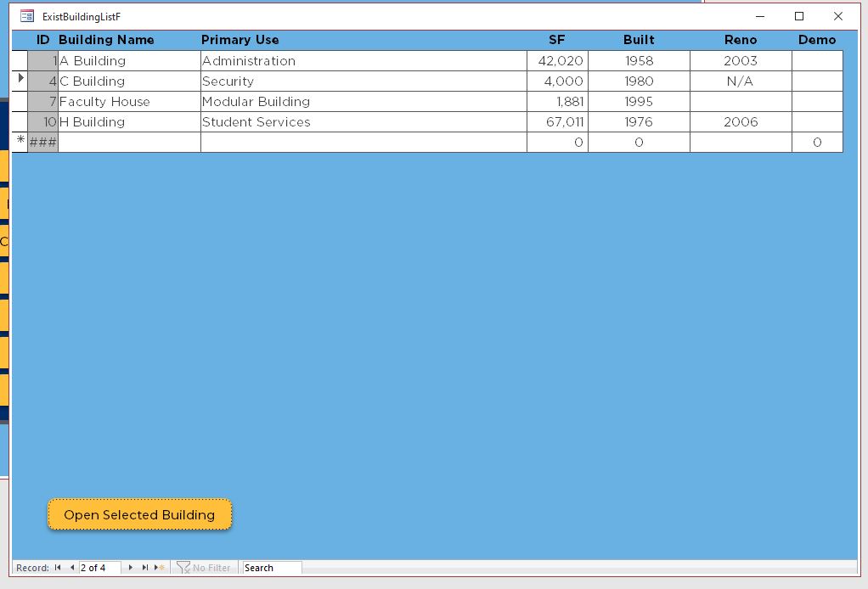Screen dimensions: 868x589
Task: Click the Faculty House name cell
Action: 129,102
